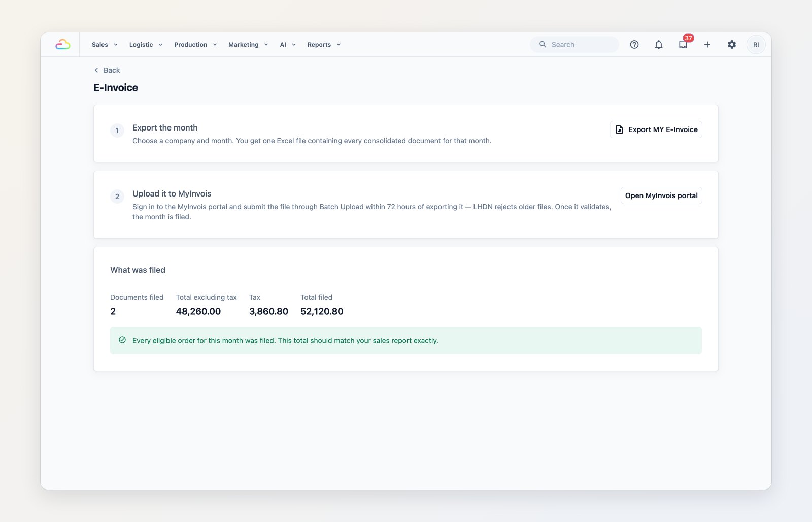Click Open MyInvois portal button
This screenshot has height=522, width=812.
[661, 195]
